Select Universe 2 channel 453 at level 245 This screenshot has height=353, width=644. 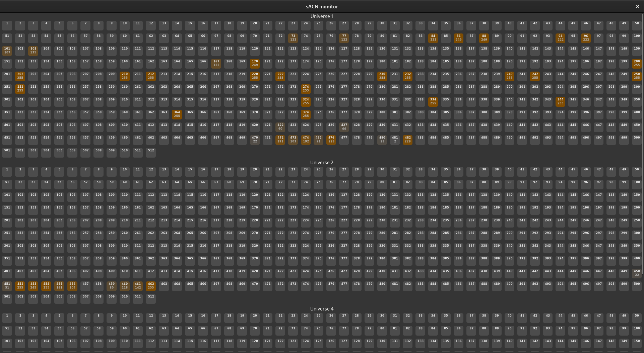33,286
